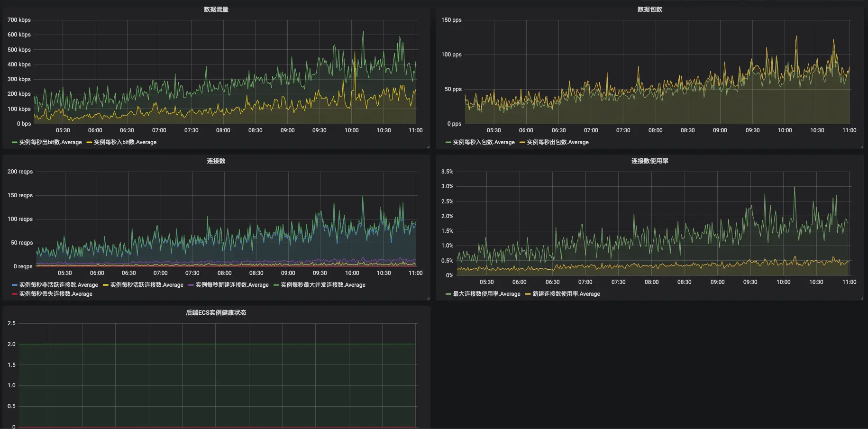Open the 后端ECS实例健康状态 panel title menu
The width and height of the screenshot is (868, 429).
(x=216, y=313)
